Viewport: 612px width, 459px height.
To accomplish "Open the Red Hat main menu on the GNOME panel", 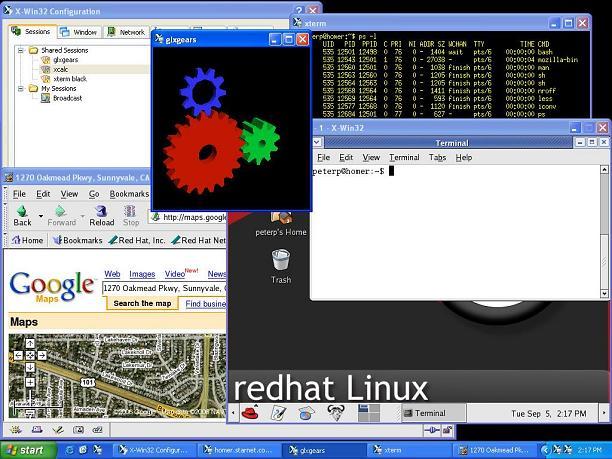I will tap(250, 413).
